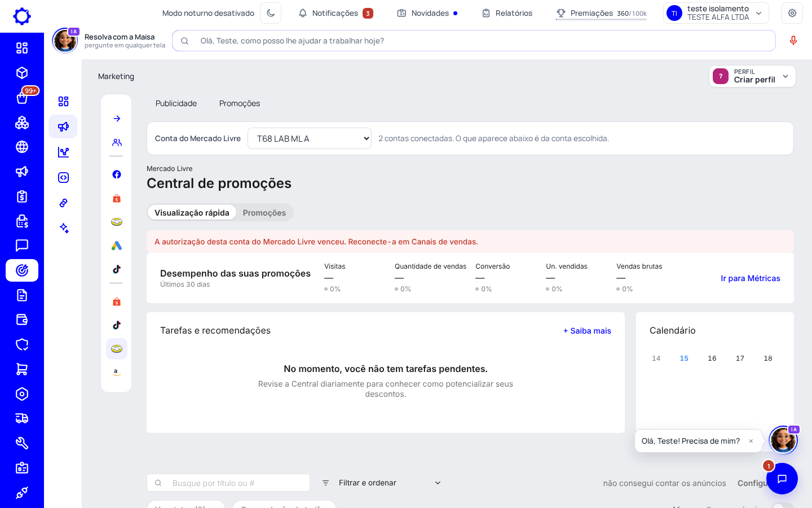The width and height of the screenshot is (812, 508).
Task: Dismiss the 'Olá, Teste! Precisa de mim?' bubble
Action: coord(751,441)
